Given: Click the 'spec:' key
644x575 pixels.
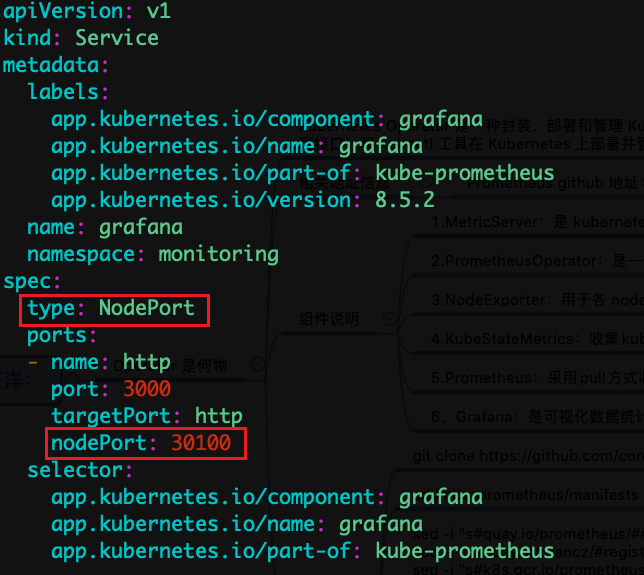Looking at the screenshot, I should coord(32,282).
